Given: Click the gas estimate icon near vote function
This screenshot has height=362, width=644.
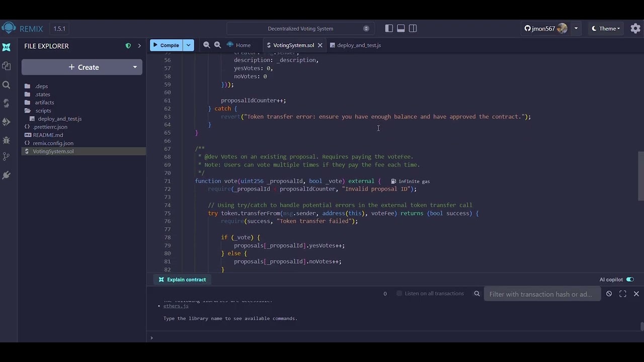Looking at the screenshot, I should click(x=393, y=181).
